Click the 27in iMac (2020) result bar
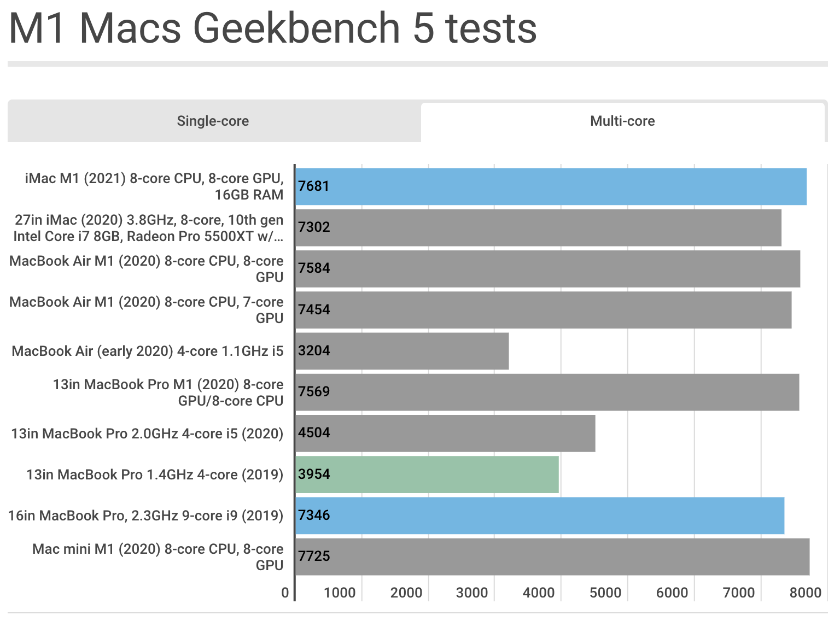This screenshot has height=621, width=840. pos(547,227)
